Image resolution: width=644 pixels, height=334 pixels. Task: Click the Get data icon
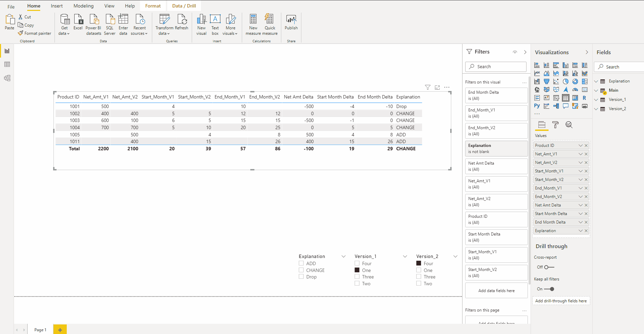pos(64,25)
